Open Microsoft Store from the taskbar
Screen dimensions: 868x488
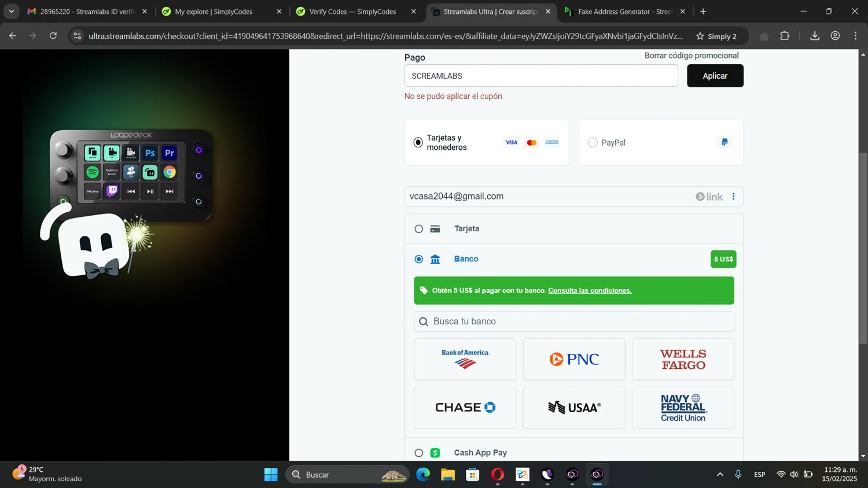click(473, 475)
